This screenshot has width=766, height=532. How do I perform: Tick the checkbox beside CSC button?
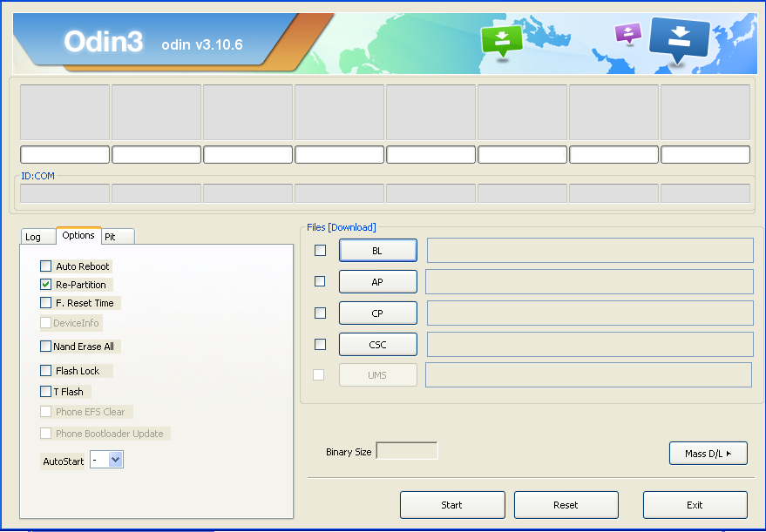(x=321, y=345)
